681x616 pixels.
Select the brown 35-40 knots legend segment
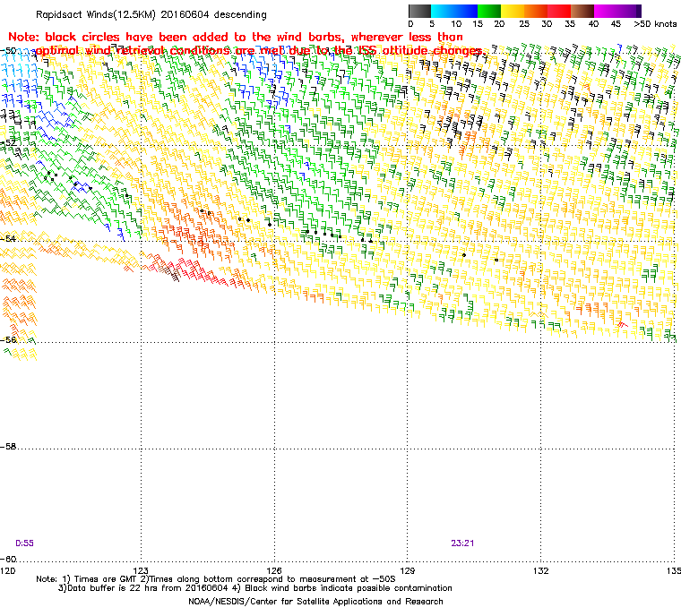click(582, 11)
